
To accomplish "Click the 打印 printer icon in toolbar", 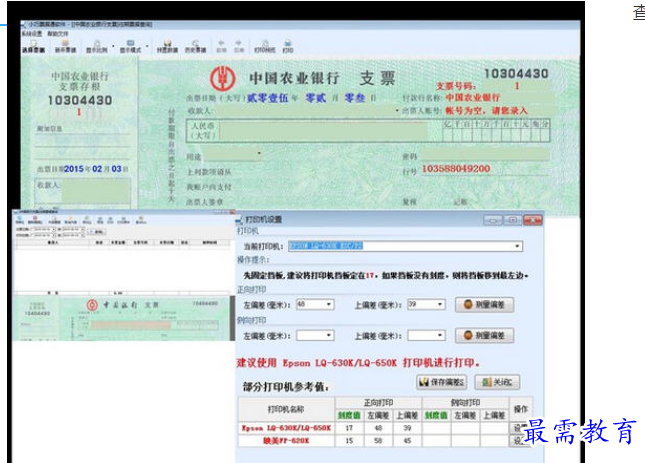I will click(x=288, y=46).
